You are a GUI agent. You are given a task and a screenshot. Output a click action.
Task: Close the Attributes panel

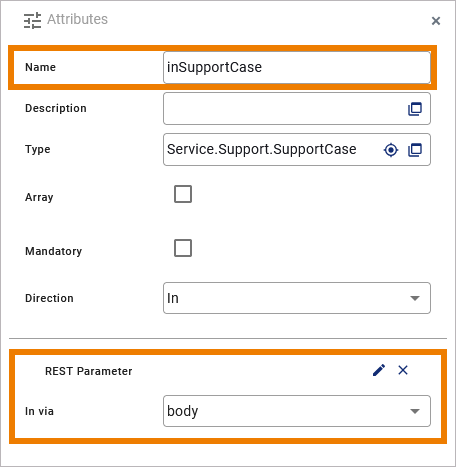(436, 21)
